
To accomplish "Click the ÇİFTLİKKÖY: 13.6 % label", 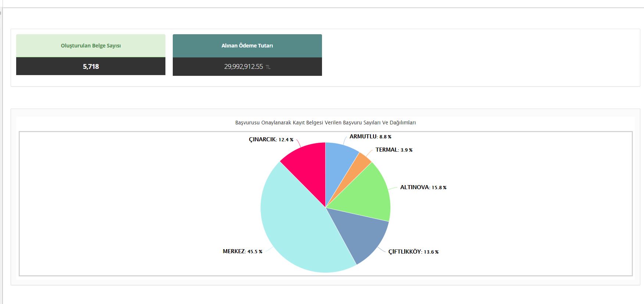I will coord(413,252).
